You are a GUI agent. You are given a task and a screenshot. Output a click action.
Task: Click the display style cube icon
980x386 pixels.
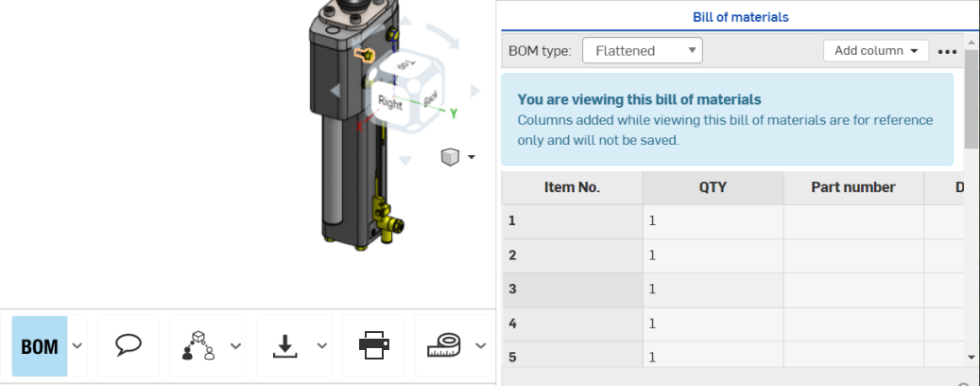[x=450, y=157]
